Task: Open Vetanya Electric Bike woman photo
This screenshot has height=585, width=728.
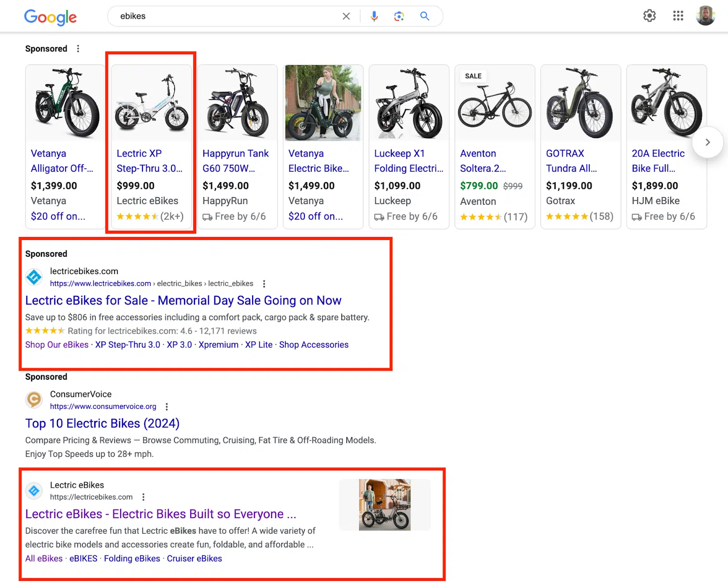Action: [323, 103]
